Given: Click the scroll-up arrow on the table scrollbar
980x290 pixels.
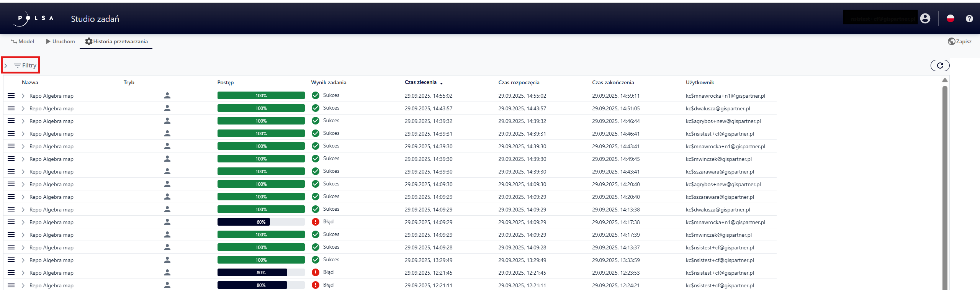Looking at the screenshot, I should (945, 80).
